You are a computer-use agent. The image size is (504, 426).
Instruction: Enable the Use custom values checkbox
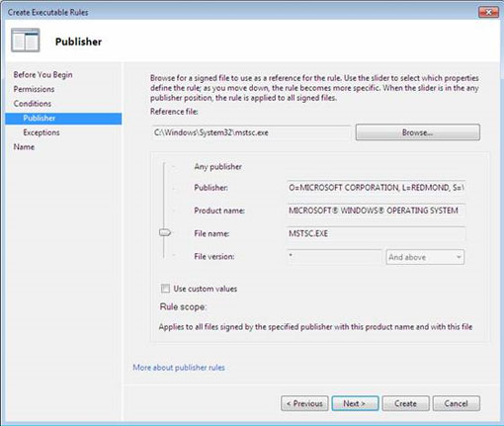pyautogui.click(x=165, y=289)
